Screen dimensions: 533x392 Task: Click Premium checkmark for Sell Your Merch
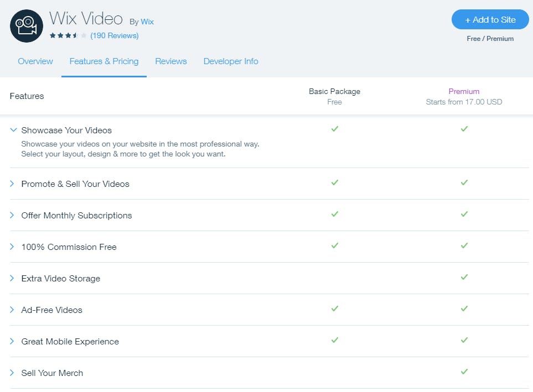coord(464,372)
